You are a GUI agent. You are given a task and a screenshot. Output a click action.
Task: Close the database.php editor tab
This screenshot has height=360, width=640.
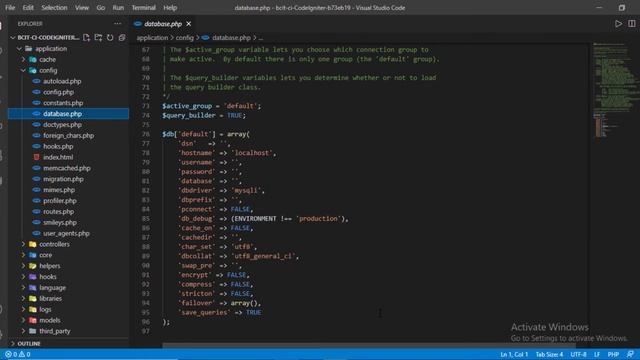(189, 24)
